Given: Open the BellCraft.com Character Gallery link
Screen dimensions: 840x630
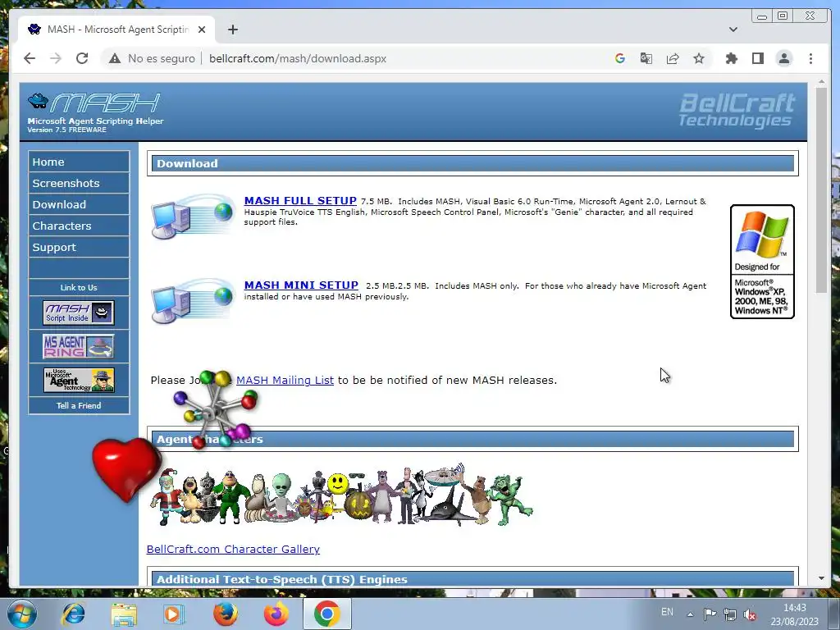Looking at the screenshot, I should [233, 549].
